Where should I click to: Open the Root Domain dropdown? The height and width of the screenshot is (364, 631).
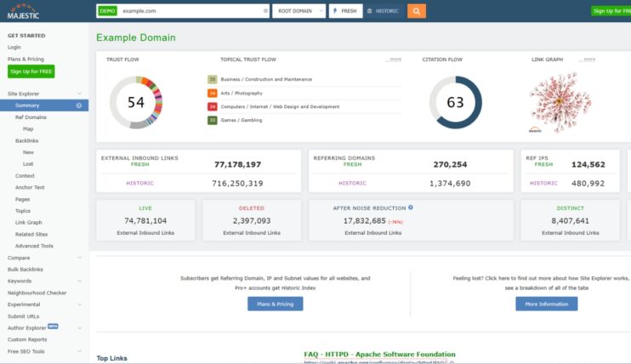[x=299, y=11]
